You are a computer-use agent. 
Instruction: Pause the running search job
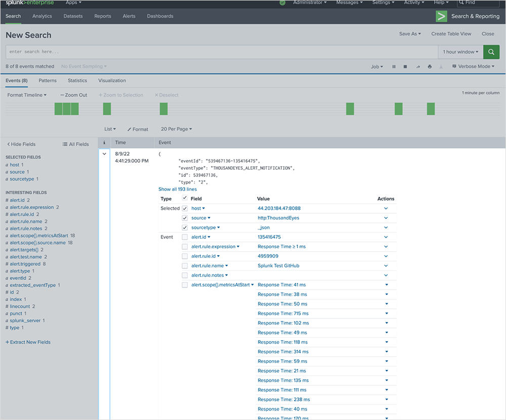click(394, 67)
